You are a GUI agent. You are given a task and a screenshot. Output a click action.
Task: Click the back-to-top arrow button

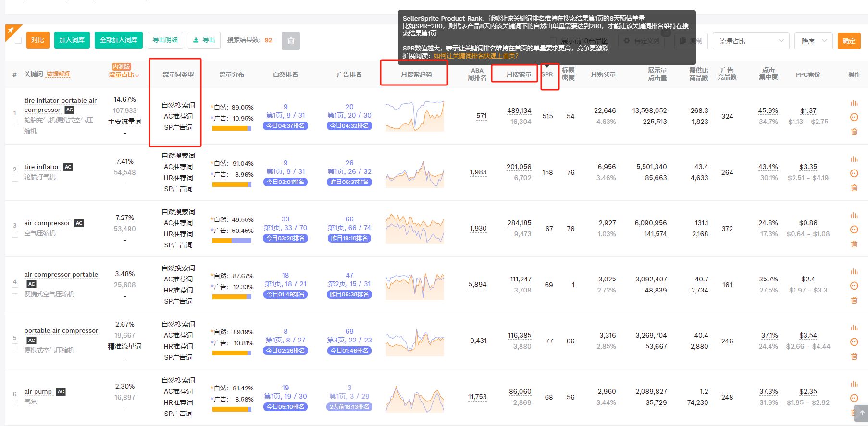[x=862, y=413]
